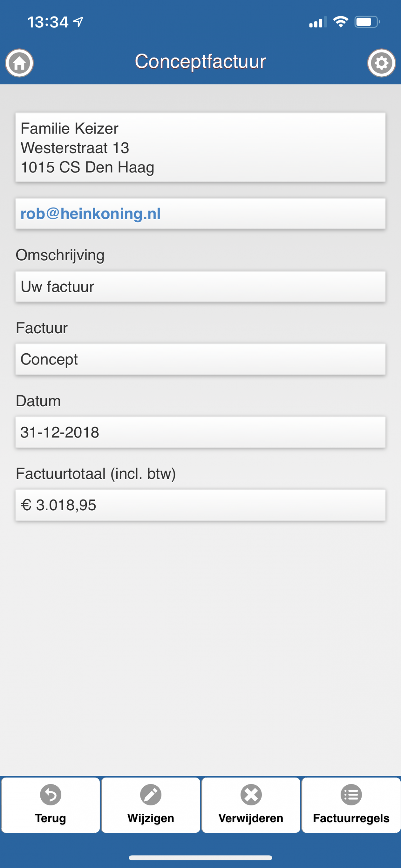Click the invoice total € 3.018,95 field

(200, 505)
